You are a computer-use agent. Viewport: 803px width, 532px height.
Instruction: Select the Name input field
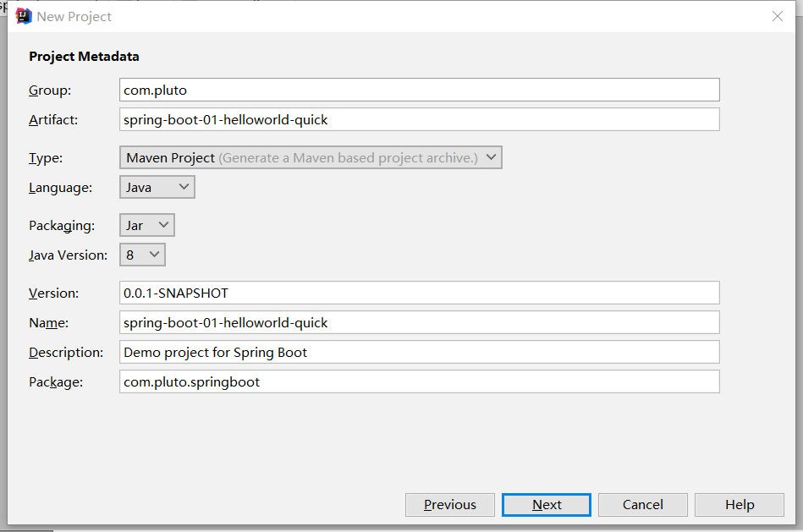pyautogui.click(x=420, y=322)
